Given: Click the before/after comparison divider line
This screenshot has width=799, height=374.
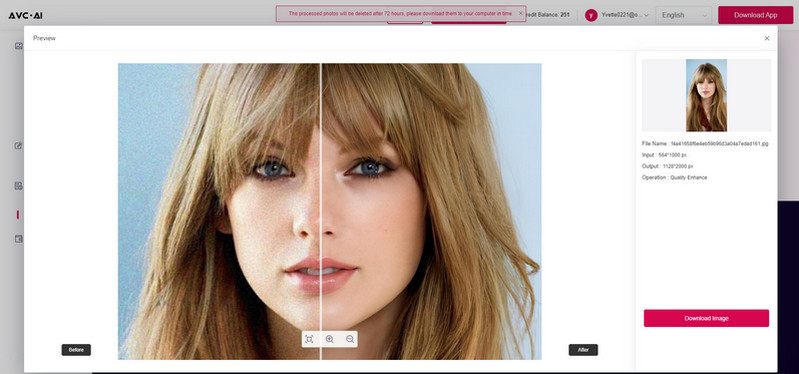Looking at the screenshot, I should tap(321, 204).
